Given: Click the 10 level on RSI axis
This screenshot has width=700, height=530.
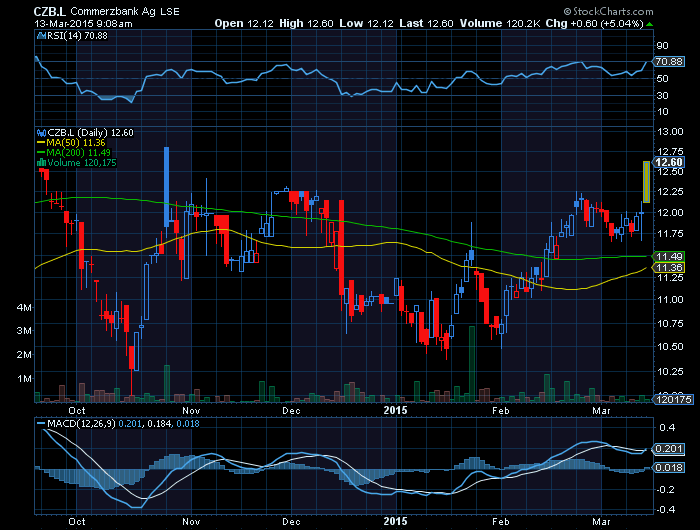Looking at the screenshot, I should pyautogui.click(x=662, y=112).
